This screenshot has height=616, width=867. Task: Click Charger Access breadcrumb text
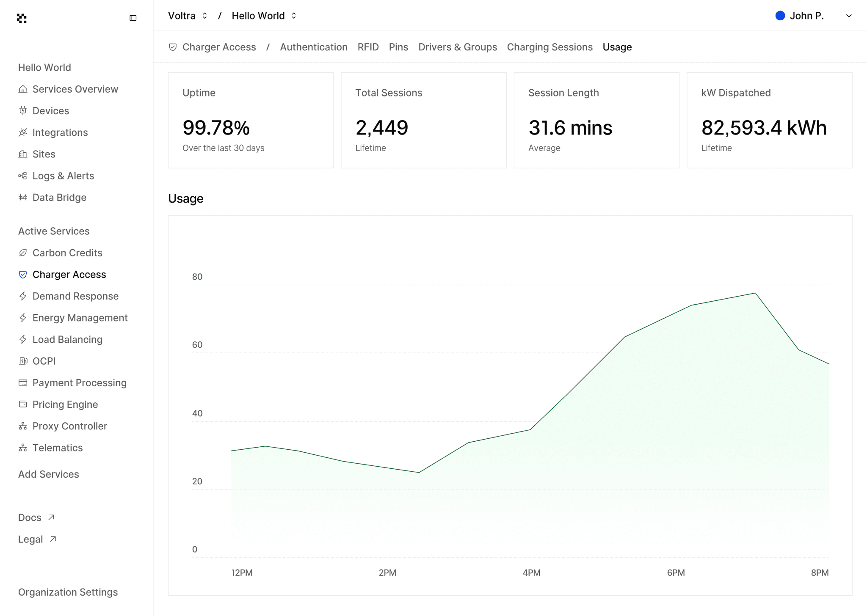click(219, 47)
